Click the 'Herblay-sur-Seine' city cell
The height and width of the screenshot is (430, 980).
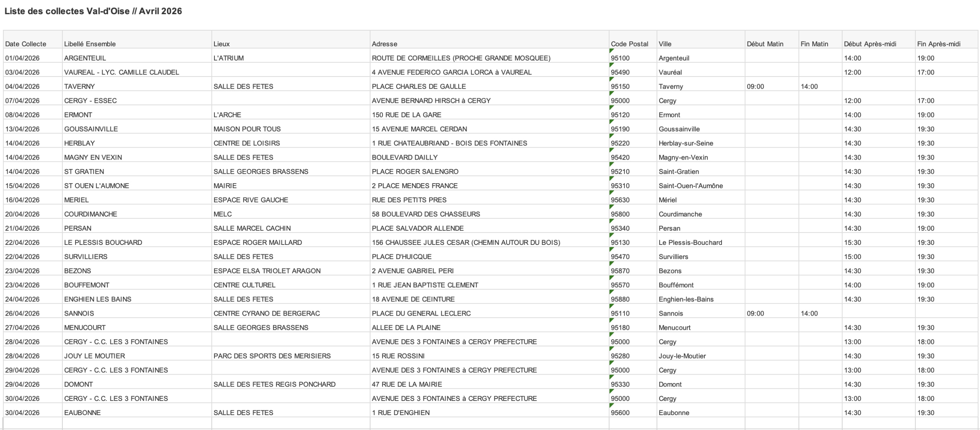686,143
